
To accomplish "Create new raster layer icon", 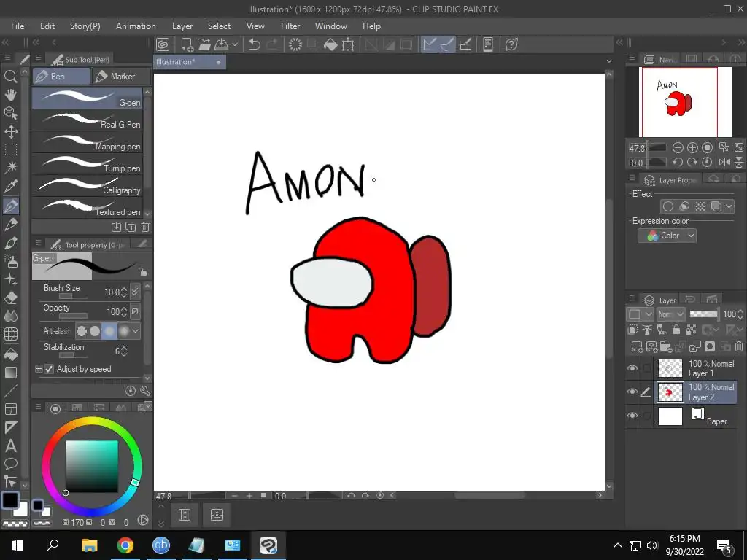I will (x=636, y=346).
